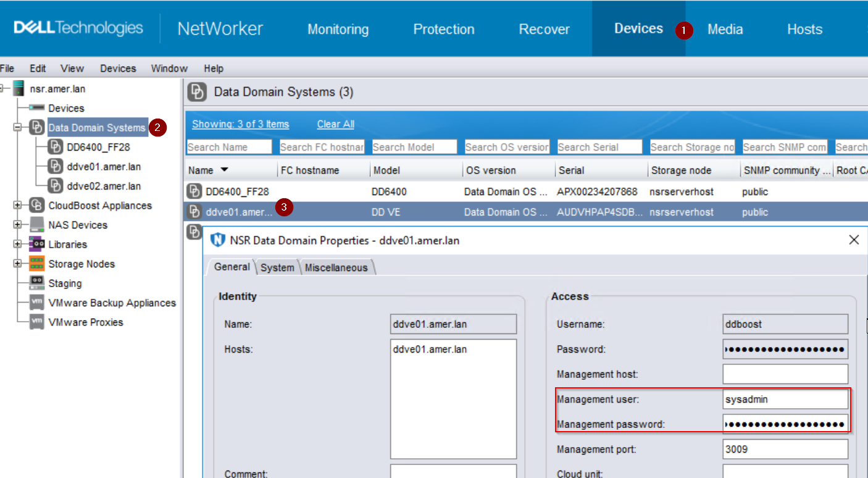Select the General tab in the properties dialog
Screen dimensions: 868x478
tap(232, 267)
